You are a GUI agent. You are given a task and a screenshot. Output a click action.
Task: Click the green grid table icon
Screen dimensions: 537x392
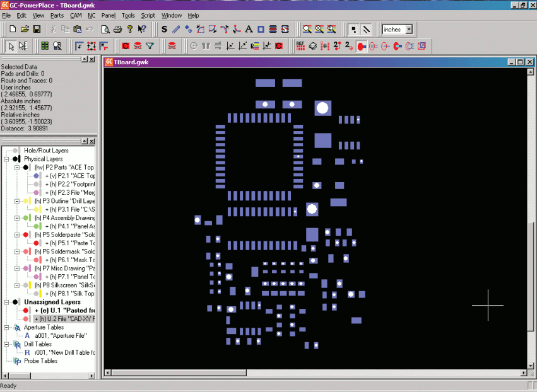(45, 46)
